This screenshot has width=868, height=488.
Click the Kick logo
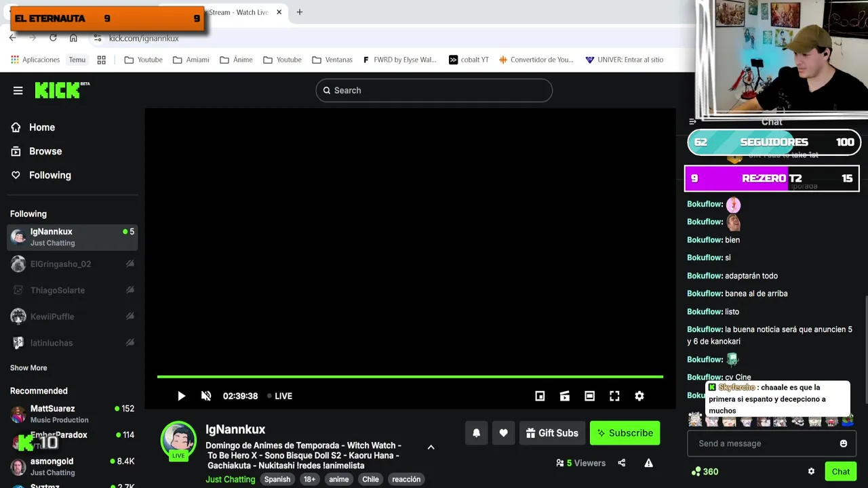[62, 90]
